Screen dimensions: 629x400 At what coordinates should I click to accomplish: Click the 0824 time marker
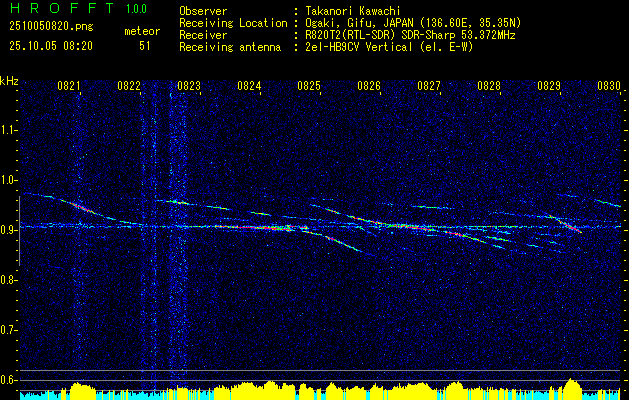coord(249,85)
